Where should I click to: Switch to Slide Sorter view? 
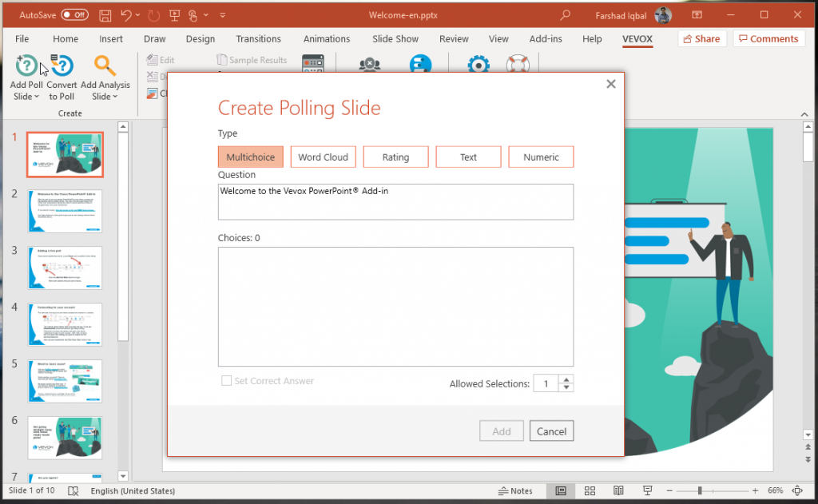point(590,490)
